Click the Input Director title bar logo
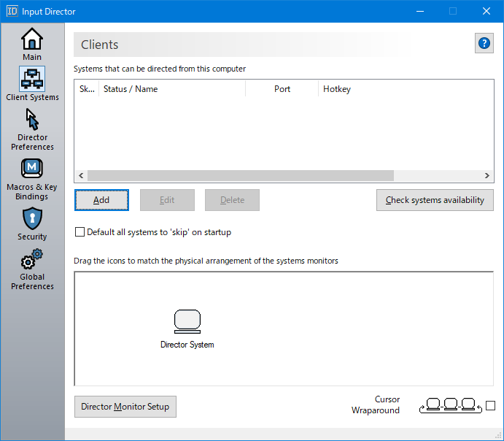 point(12,11)
